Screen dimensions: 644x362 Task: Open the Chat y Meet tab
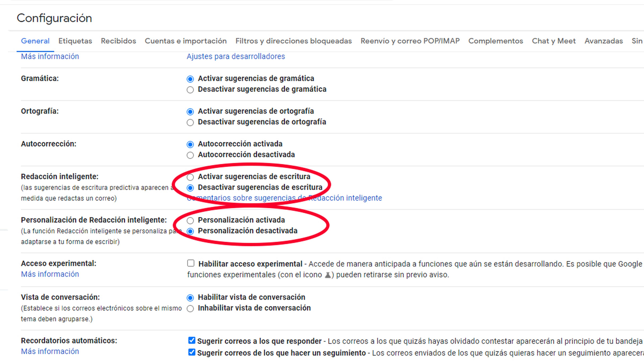click(x=554, y=41)
